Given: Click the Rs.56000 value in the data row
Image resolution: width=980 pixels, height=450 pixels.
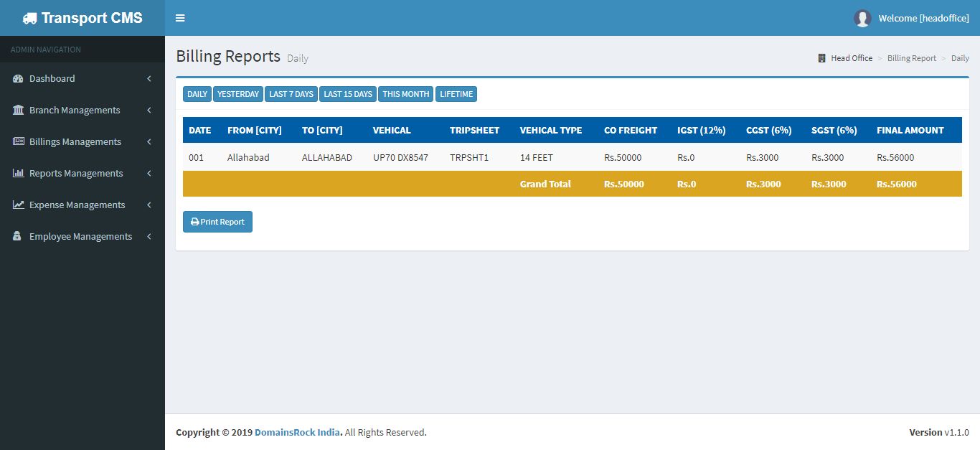Looking at the screenshot, I should click(895, 157).
